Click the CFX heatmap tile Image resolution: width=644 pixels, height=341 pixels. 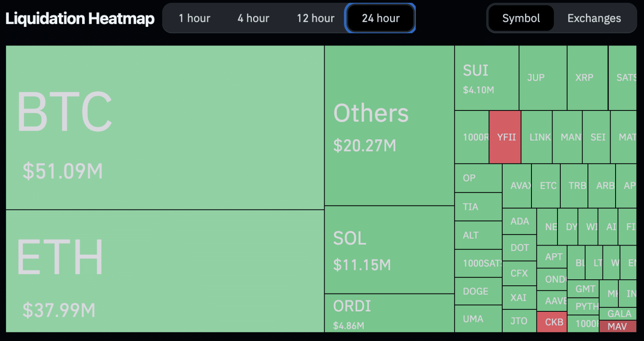point(519,274)
